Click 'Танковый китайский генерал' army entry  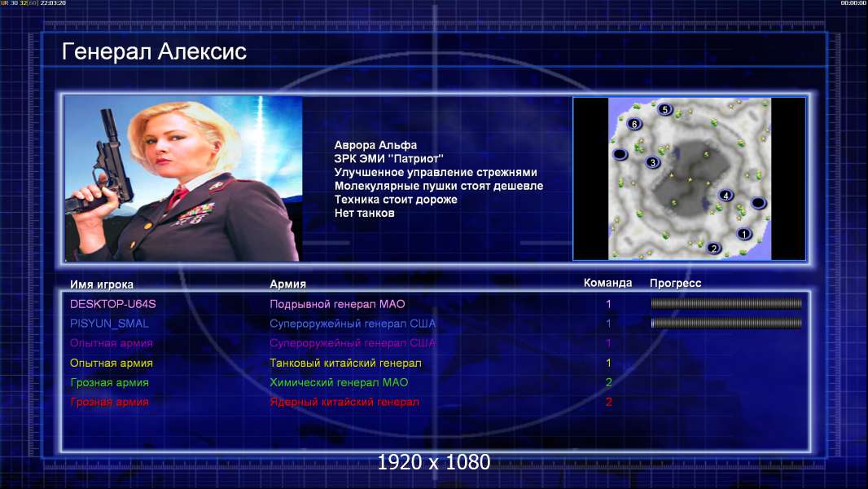(x=345, y=363)
